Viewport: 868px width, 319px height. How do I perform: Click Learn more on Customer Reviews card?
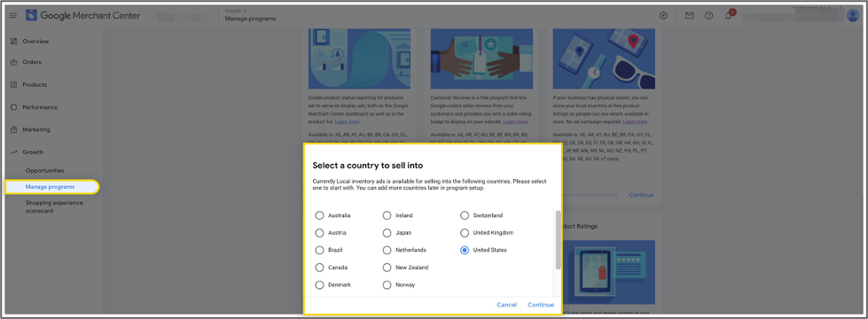coord(515,121)
